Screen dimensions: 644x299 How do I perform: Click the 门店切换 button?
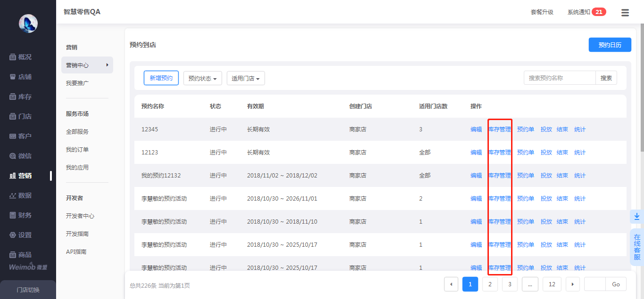[x=28, y=290]
